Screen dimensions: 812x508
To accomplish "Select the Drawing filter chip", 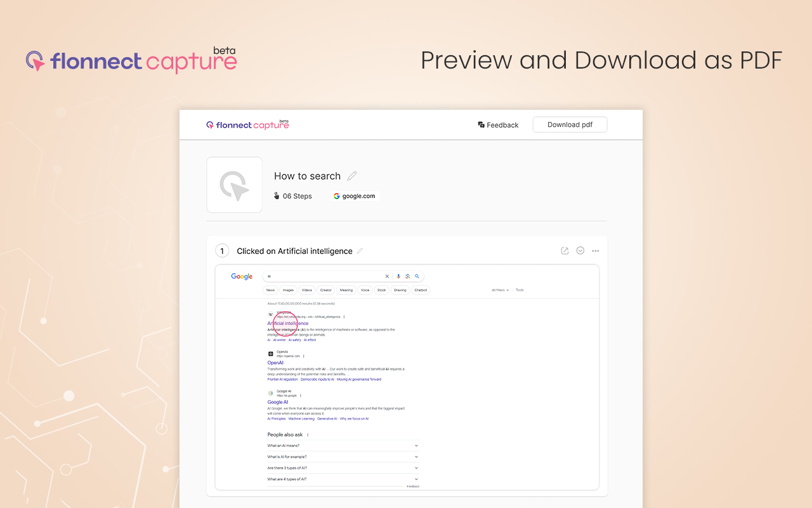I will [x=400, y=290].
